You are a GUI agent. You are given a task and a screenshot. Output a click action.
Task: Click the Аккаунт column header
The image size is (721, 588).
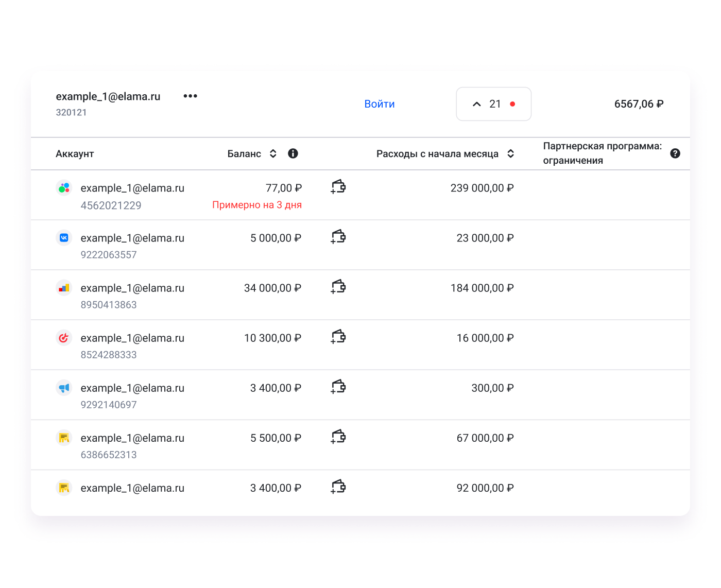(x=75, y=154)
